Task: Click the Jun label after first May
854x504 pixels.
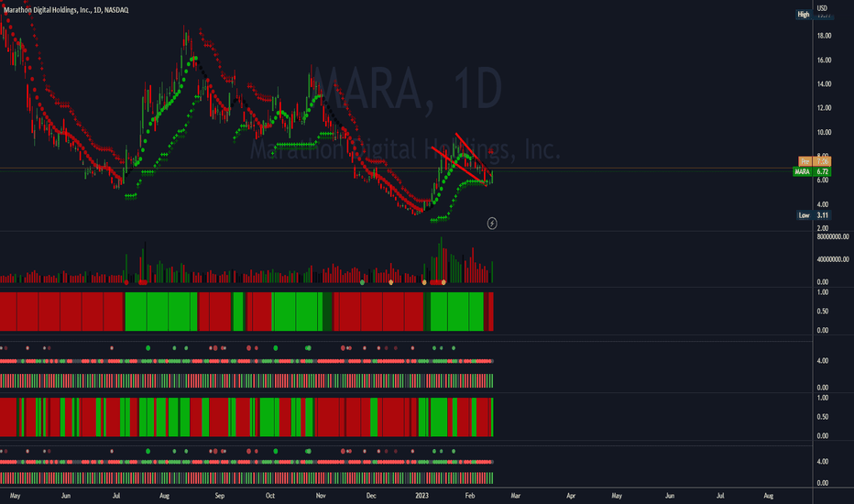Action: click(65, 496)
